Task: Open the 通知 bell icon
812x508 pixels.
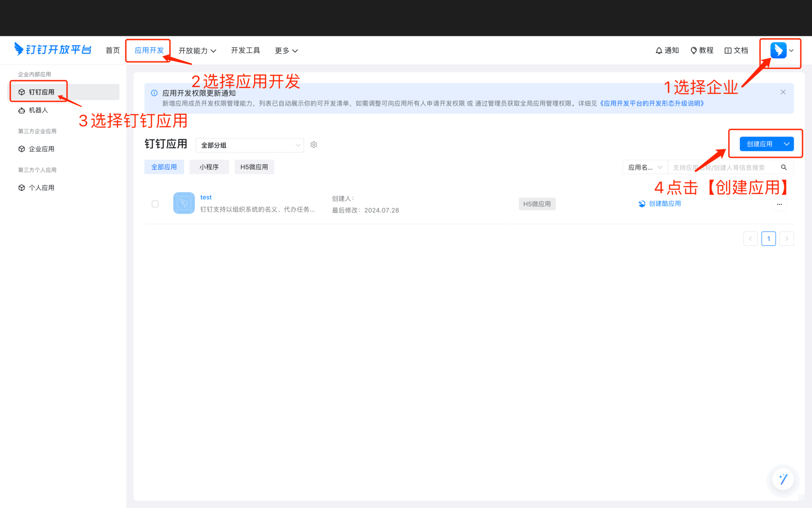Action: click(659, 51)
